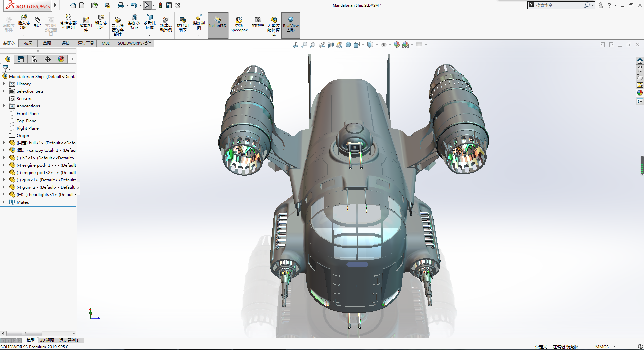Switch to ConfigurationManager tab
The width and height of the screenshot is (644, 350).
[34, 59]
